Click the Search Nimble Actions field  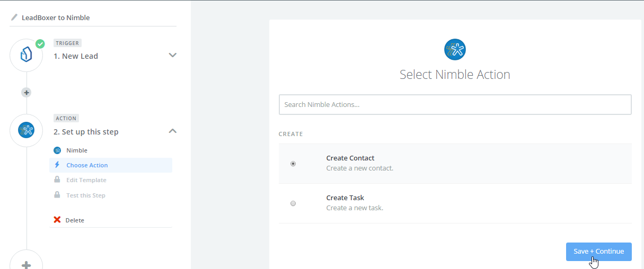pyautogui.click(x=455, y=105)
